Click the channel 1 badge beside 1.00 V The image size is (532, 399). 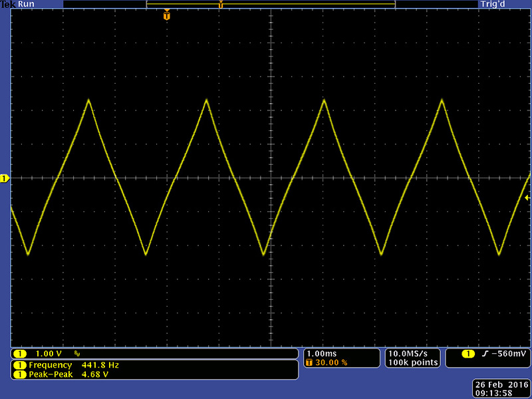20,354
